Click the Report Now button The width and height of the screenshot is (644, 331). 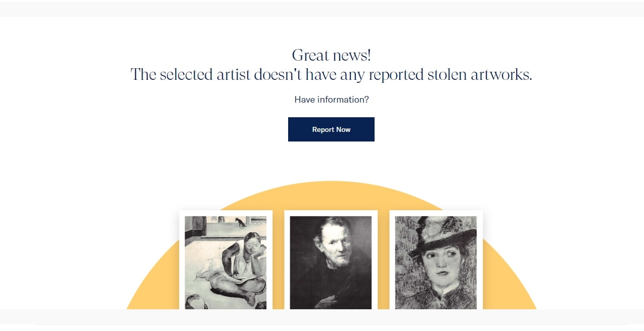click(331, 129)
